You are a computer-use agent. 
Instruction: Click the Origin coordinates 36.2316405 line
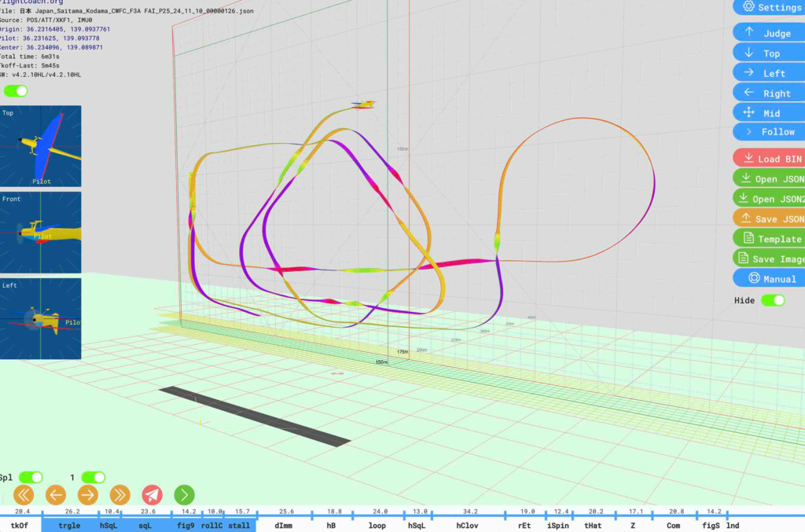coord(55,29)
